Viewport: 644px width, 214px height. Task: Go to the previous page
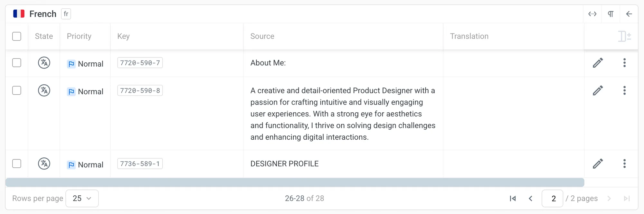(x=531, y=199)
